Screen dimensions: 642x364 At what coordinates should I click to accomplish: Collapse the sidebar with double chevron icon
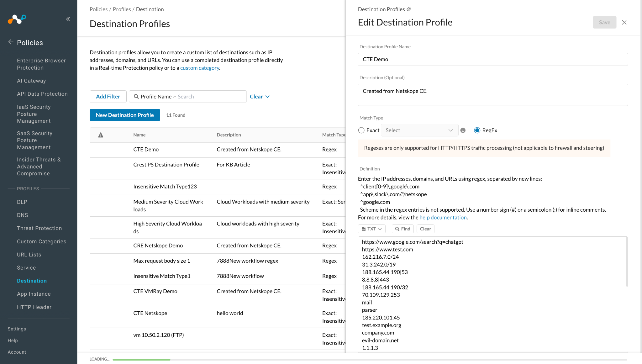[68, 19]
